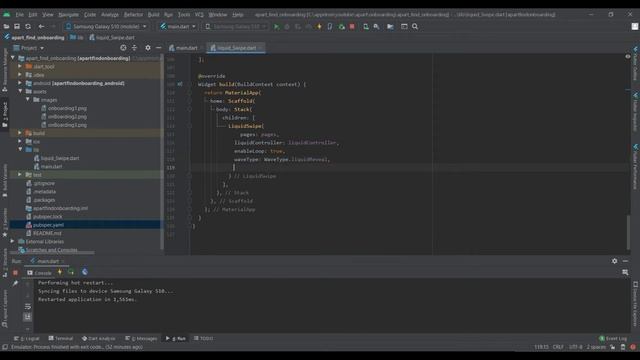Toggle read-only lock icon in status bar
This screenshot has height=360, width=640.
[x=613, y=347]
